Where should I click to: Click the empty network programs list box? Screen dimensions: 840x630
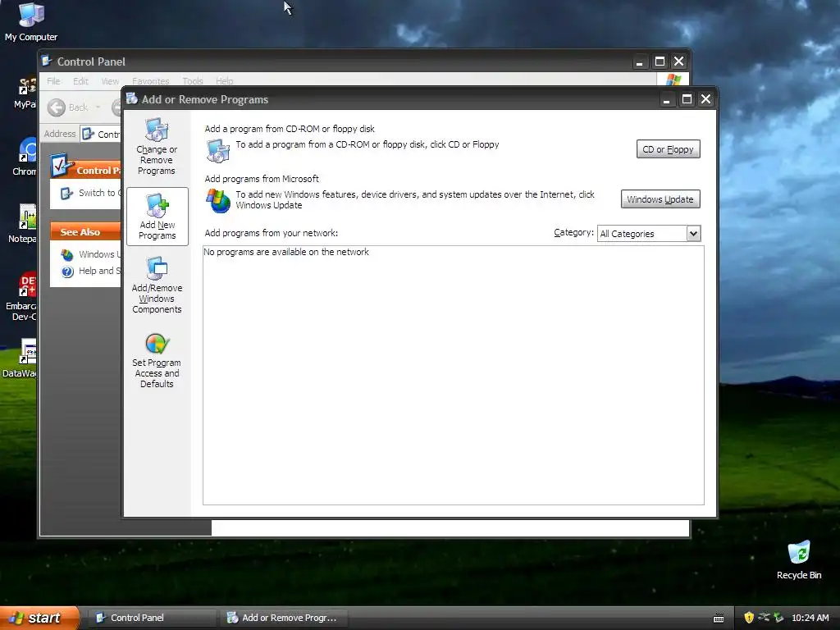pyautogui.click(x=453, y=375)
